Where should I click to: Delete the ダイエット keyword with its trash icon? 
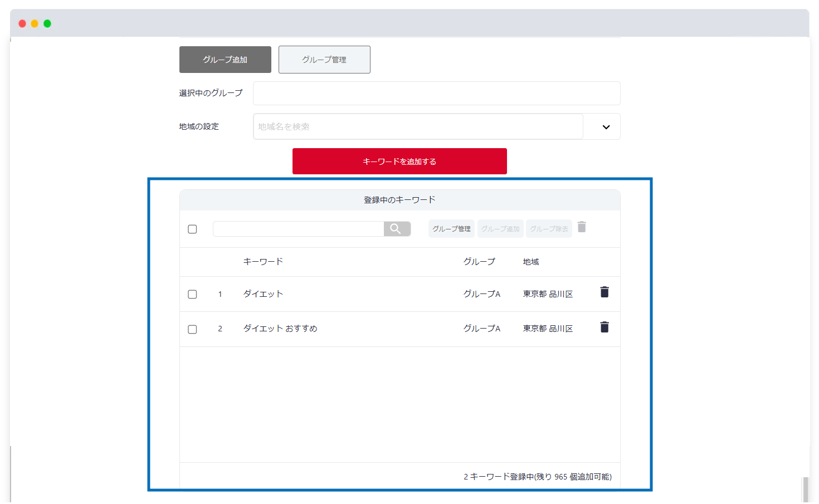[x=604, y=292]
